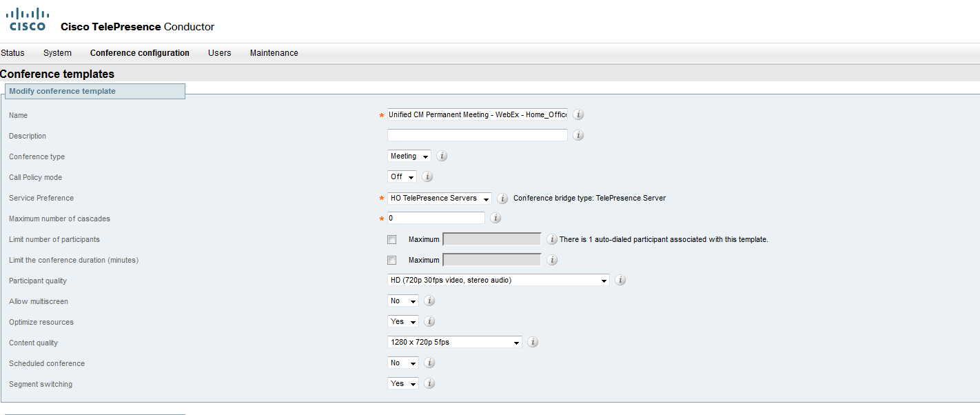This screenshot has width=980, height=415.
Task: Click the 'Participant quality' label
Action: (x=38, y=281)
